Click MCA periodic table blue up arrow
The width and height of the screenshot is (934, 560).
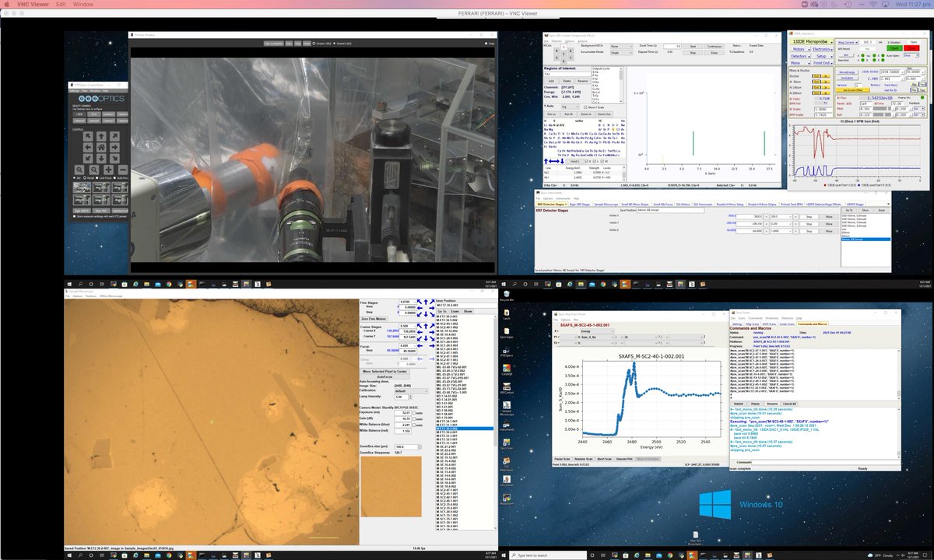546,161
